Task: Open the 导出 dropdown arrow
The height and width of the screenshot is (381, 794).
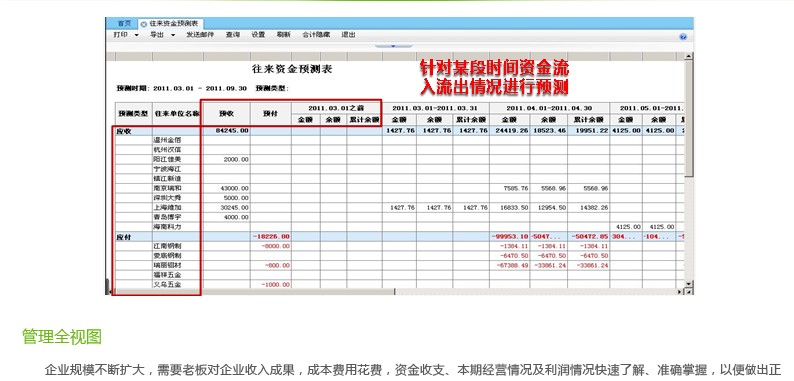Action: pyautogui.click(x=173, y=35)
